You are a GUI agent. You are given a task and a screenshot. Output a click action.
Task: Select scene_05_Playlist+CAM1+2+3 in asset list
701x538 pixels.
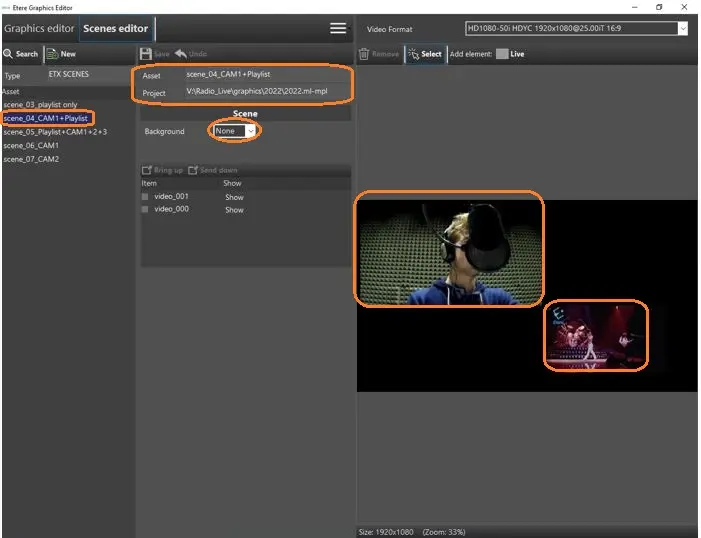tap(55, 132)
